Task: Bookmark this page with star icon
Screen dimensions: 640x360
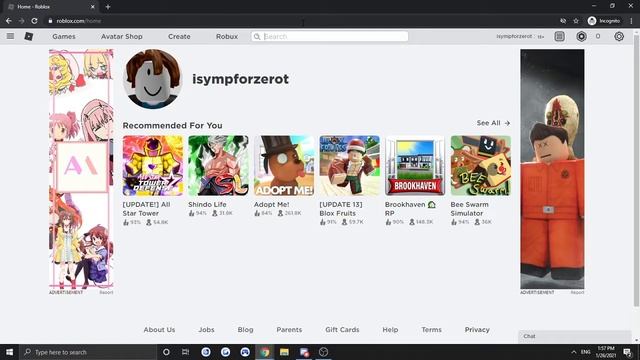Action: (x=576, y=21)
